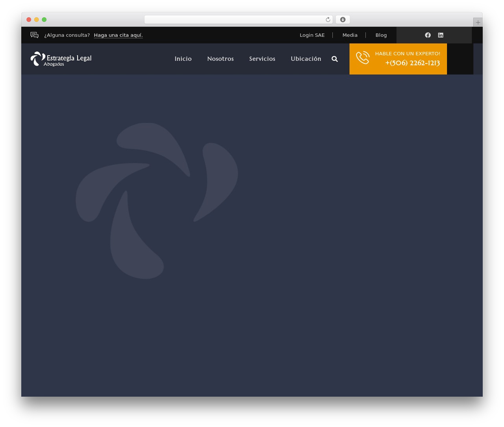This screenshot has width=504, height=427.
Task: Open the Ubicación menu item
Action: coord(306,59)
